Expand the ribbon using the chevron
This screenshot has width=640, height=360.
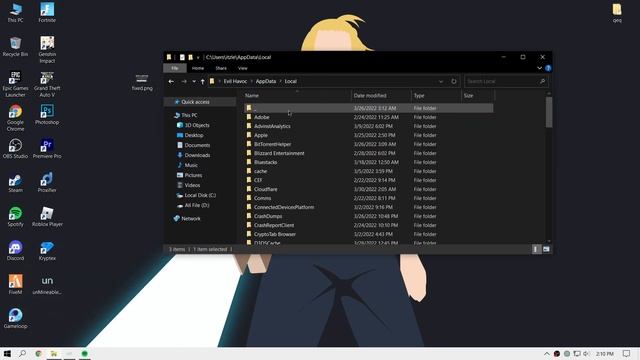coord(539,68)
